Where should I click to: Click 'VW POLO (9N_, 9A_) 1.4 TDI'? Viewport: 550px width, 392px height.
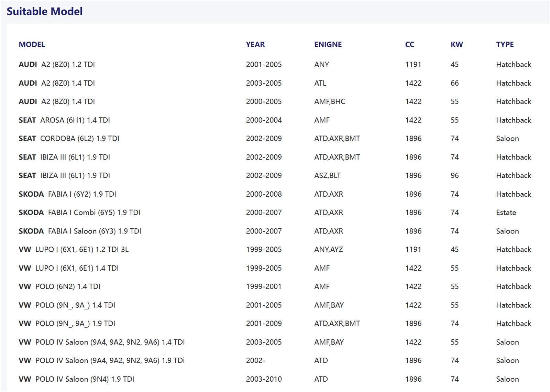(67, 305)
